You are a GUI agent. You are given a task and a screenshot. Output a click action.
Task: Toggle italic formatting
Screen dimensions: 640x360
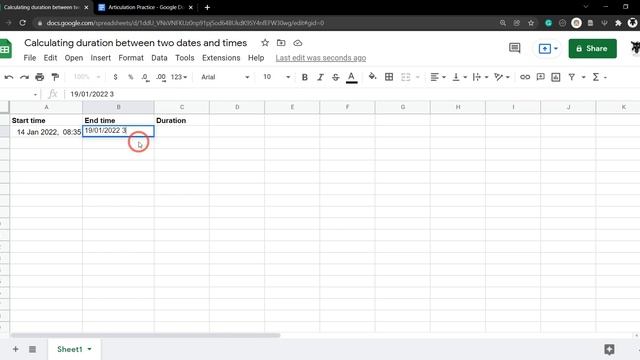(x=320, y=77)
